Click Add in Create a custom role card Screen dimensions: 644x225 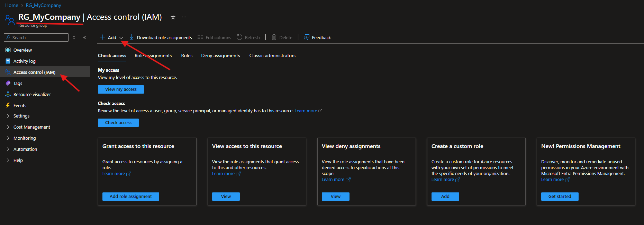coord(445,197)
